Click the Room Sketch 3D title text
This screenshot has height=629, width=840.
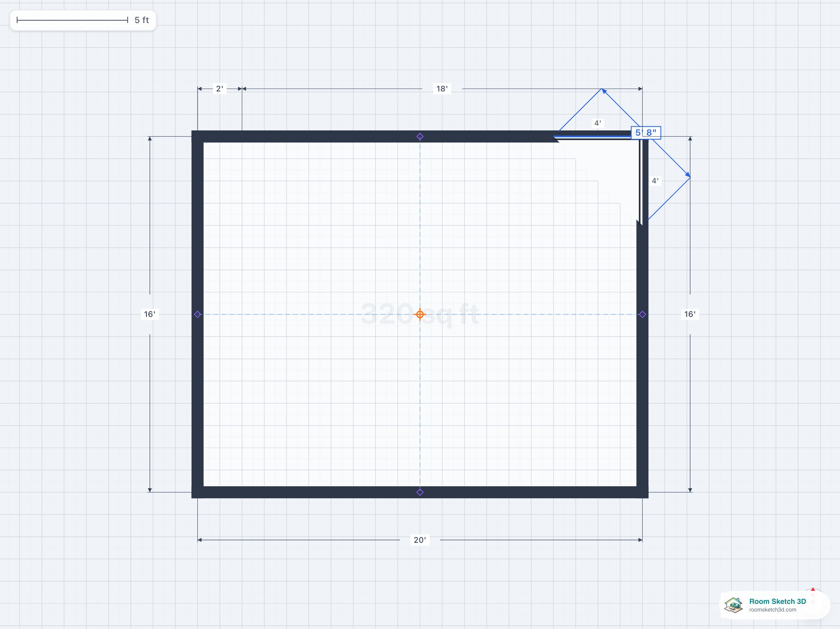click(x=778, y=601)
